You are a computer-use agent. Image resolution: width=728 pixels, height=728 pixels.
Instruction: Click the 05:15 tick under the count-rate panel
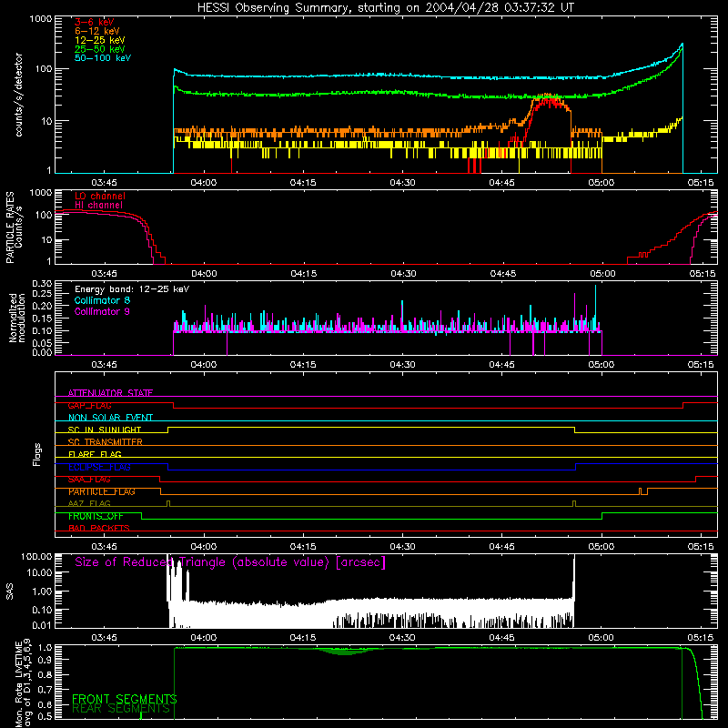[x=701, y=183]
